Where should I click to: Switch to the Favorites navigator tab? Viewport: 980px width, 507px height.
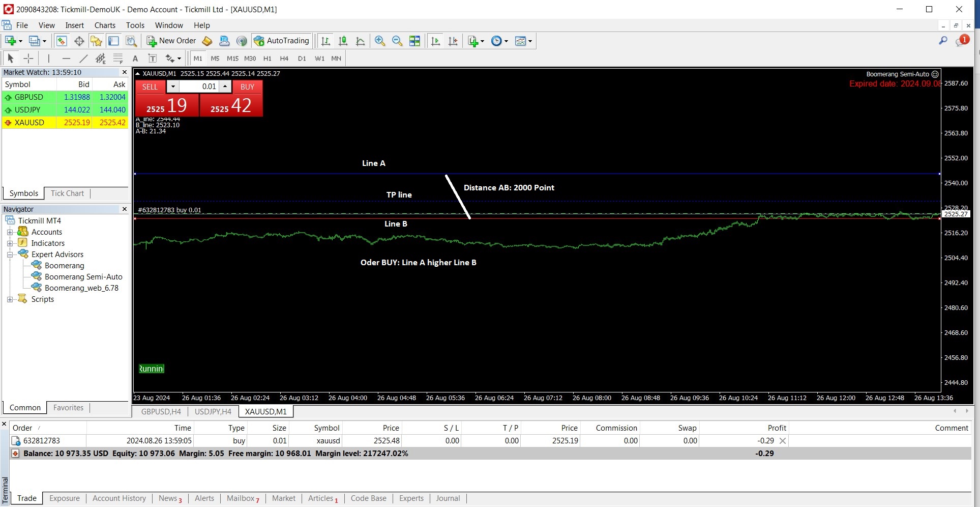tap(68, 407)
